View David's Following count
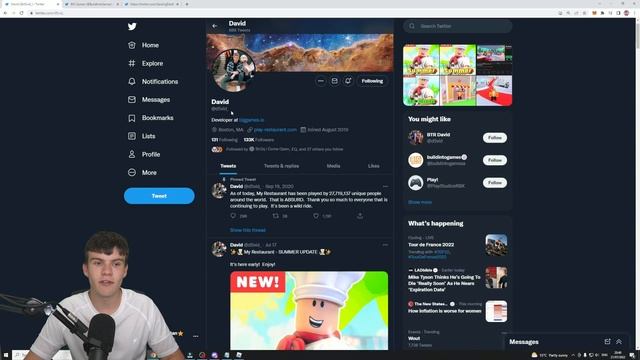This screenshot has width=640, height=360. (224, 140)
